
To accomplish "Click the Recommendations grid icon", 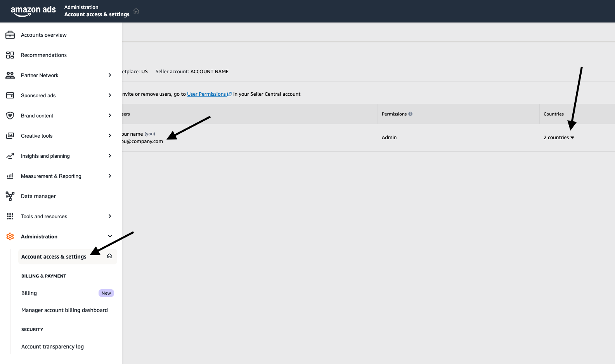I will point(10,55).
